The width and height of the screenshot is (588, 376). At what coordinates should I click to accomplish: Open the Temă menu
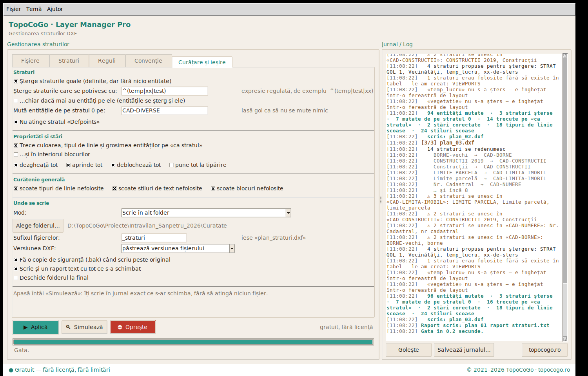pos(34,9)
